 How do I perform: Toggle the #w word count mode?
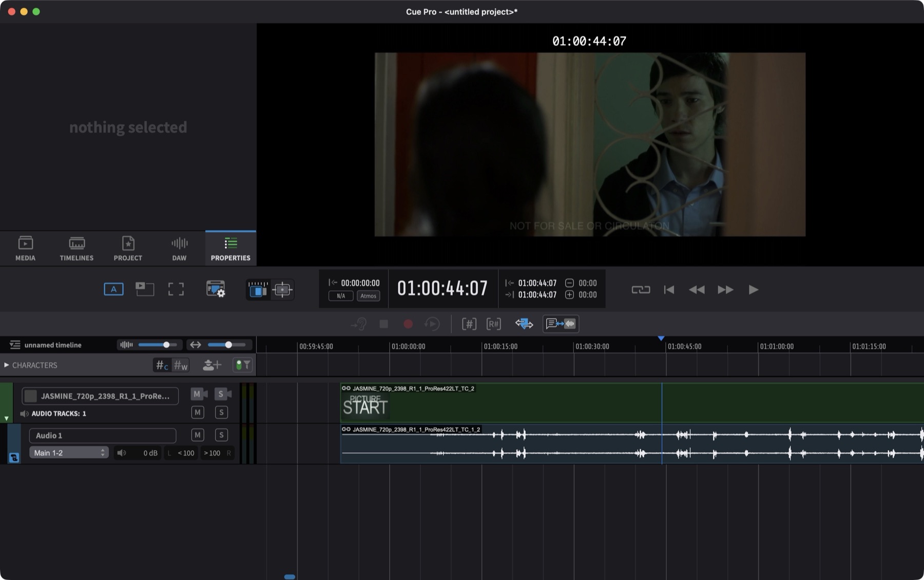click(x=181, y=365)
